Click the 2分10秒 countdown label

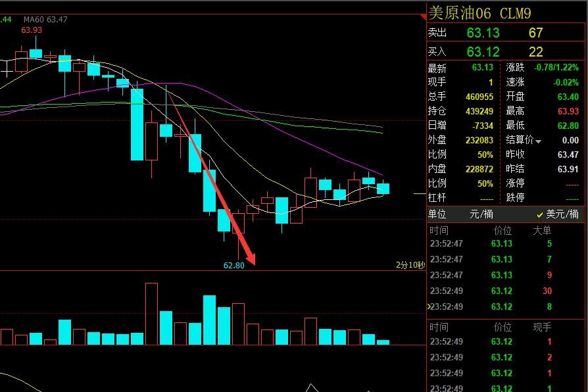click(x=410, y=265)
